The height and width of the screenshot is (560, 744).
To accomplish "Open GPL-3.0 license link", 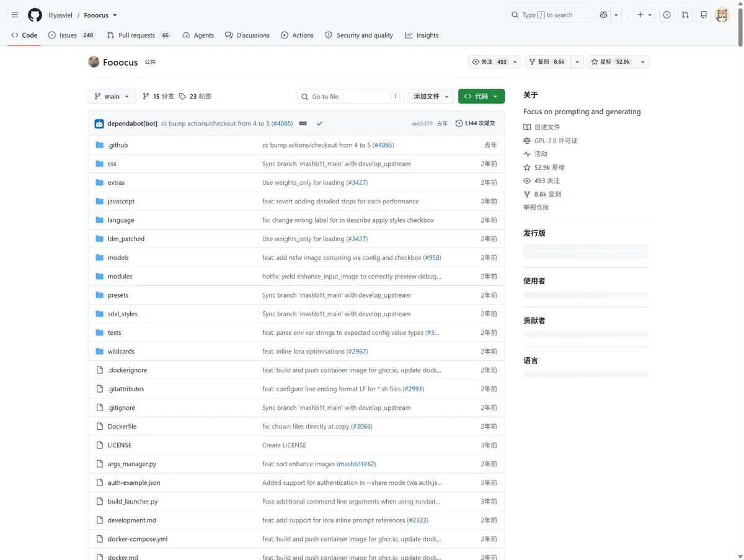I will coord(551,141).
